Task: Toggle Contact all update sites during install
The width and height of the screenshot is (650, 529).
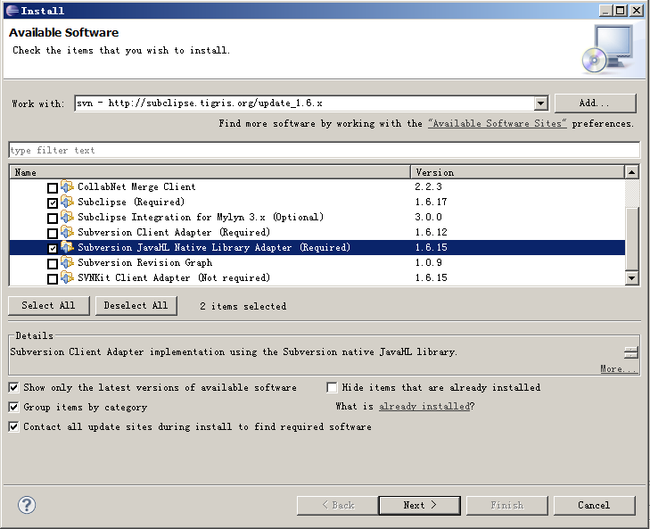Action: click(14, 426)
